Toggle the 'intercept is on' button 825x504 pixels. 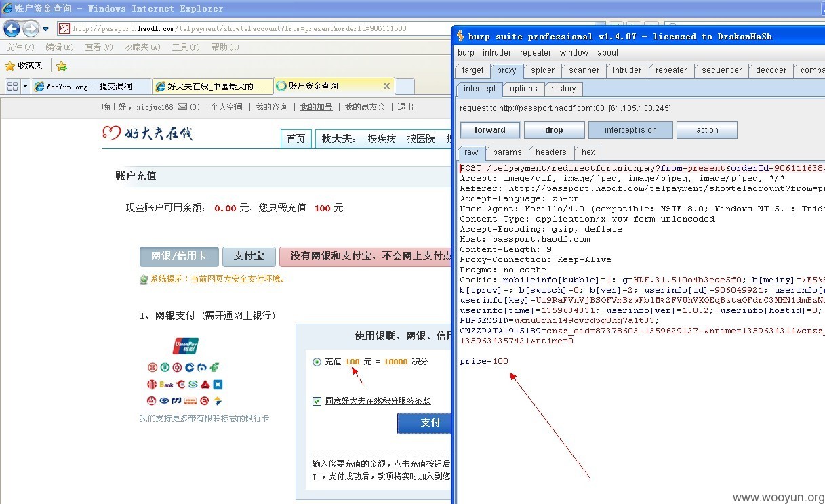click(630, 130)
